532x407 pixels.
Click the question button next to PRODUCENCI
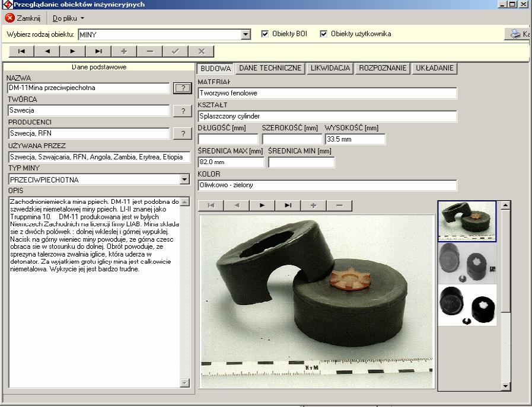tap(183, 133)
